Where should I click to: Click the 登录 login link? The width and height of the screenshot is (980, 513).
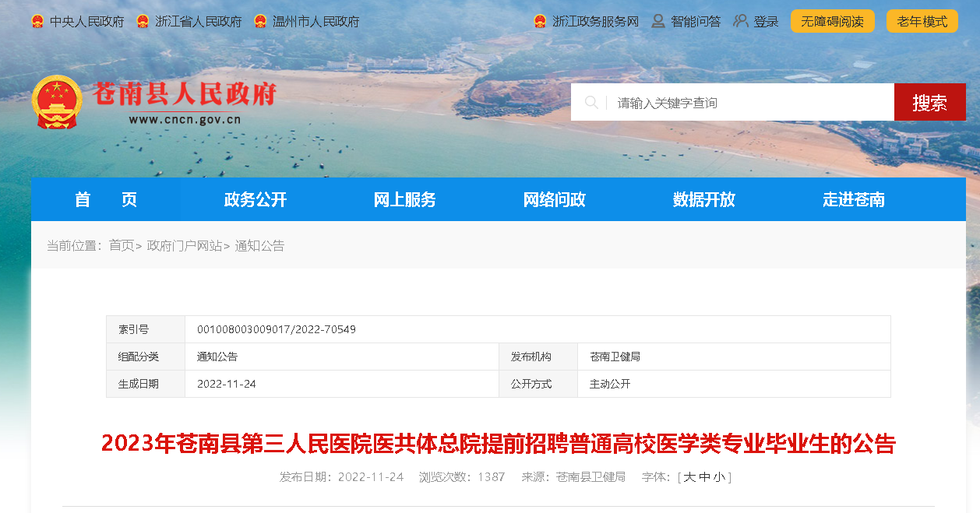(x=767, y=22)
